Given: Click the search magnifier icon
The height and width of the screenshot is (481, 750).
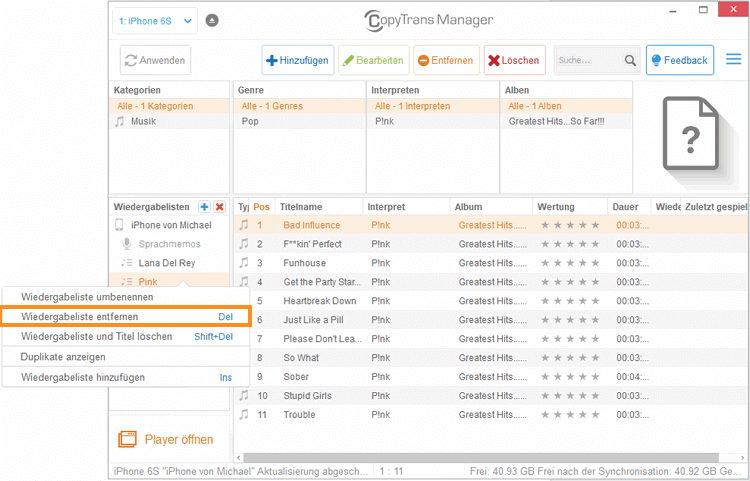Looking at the screenshot, I should [630, 60].
